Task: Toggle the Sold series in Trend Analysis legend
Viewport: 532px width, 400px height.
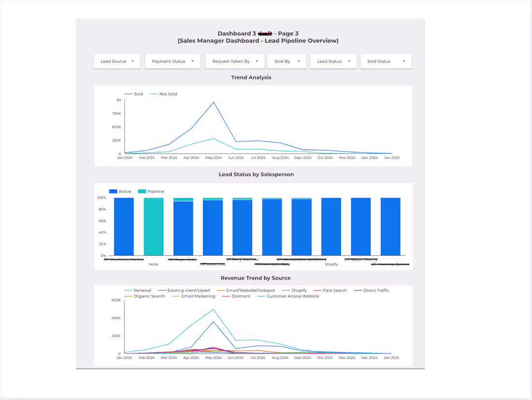Action: 134,94
